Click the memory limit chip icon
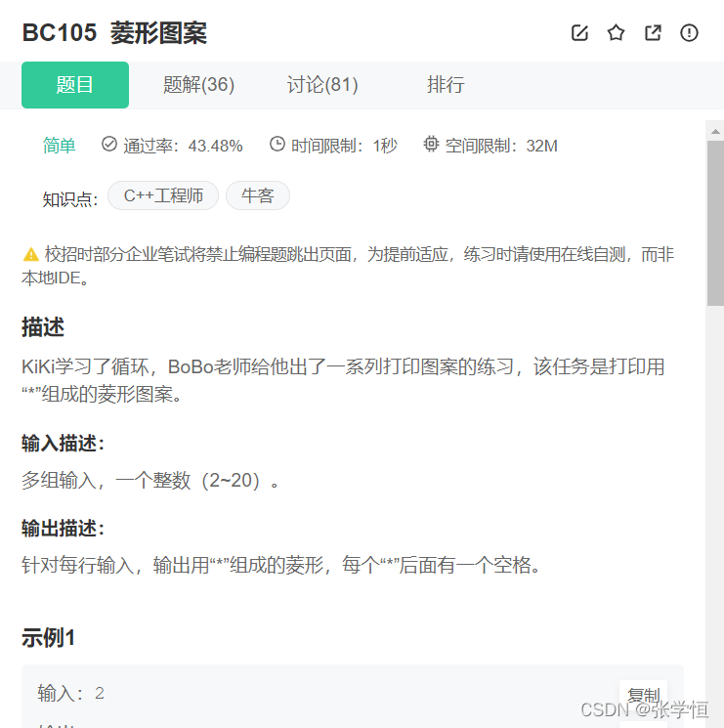Screen dimensions: 724x728 coord(431,145)
